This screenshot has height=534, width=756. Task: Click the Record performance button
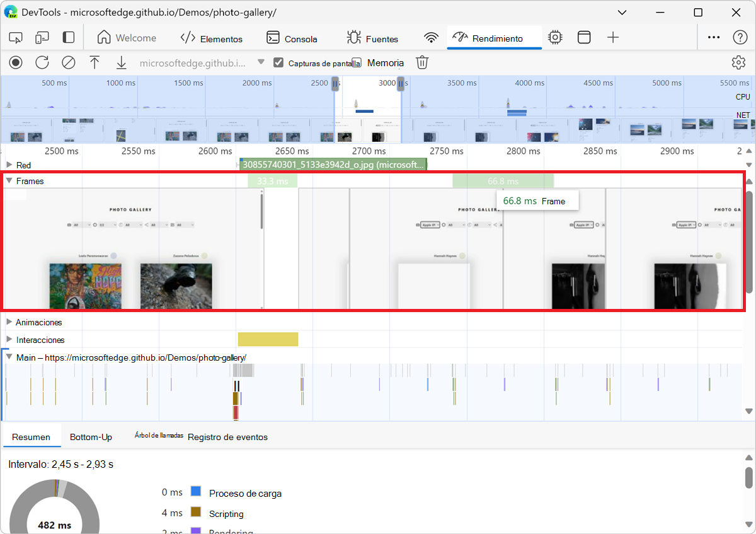(x=16, y=62)
